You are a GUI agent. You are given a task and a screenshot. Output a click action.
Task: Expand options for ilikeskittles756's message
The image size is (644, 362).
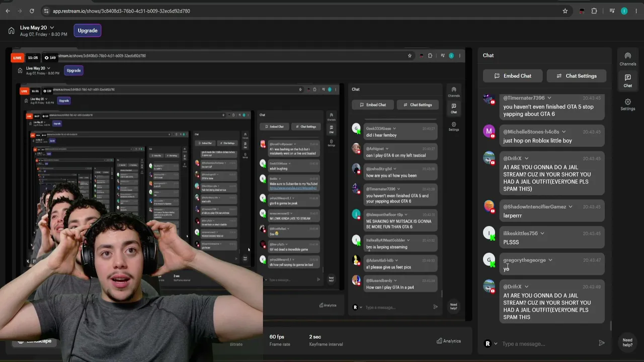tap(542, 233)
